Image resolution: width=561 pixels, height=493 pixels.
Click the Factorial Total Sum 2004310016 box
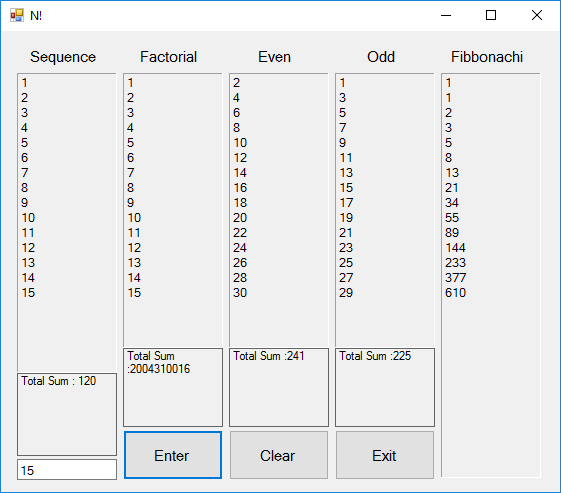pos(173,387)
